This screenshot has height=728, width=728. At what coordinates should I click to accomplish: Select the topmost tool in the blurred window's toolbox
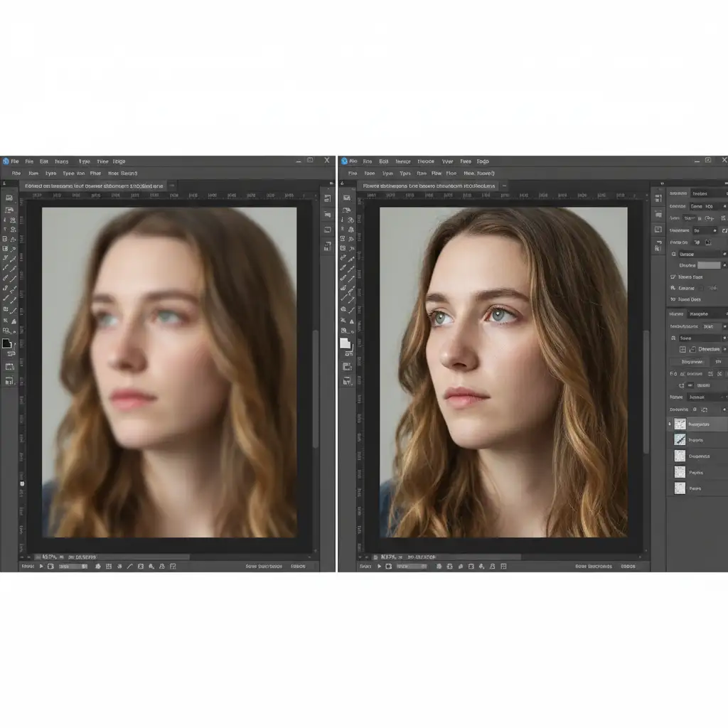coord(9,198)
